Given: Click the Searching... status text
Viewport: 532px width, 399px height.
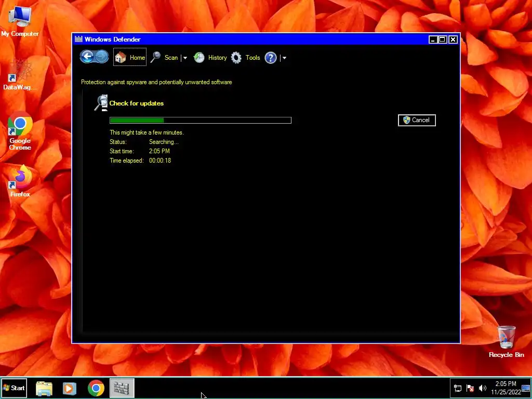Looking at the screenshot, I should click(x=164, y=142).
